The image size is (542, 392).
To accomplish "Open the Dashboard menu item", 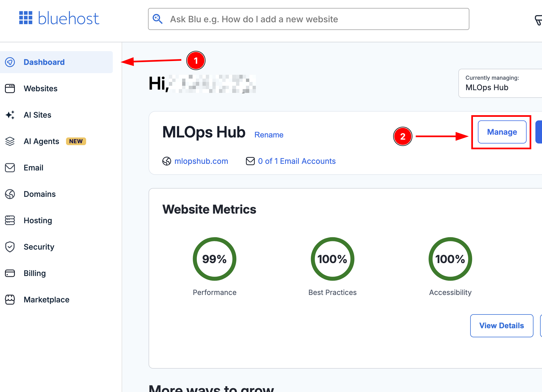I will tap(56, 62).
